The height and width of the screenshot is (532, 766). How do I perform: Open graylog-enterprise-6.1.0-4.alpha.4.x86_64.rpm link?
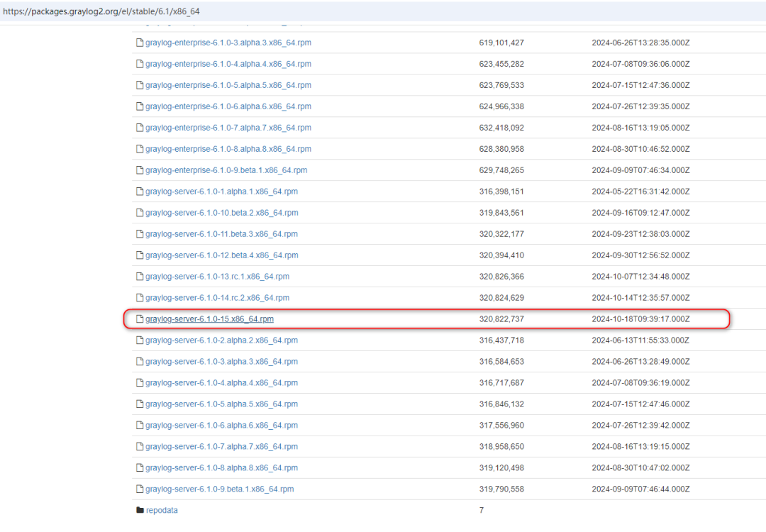point(228,64)
